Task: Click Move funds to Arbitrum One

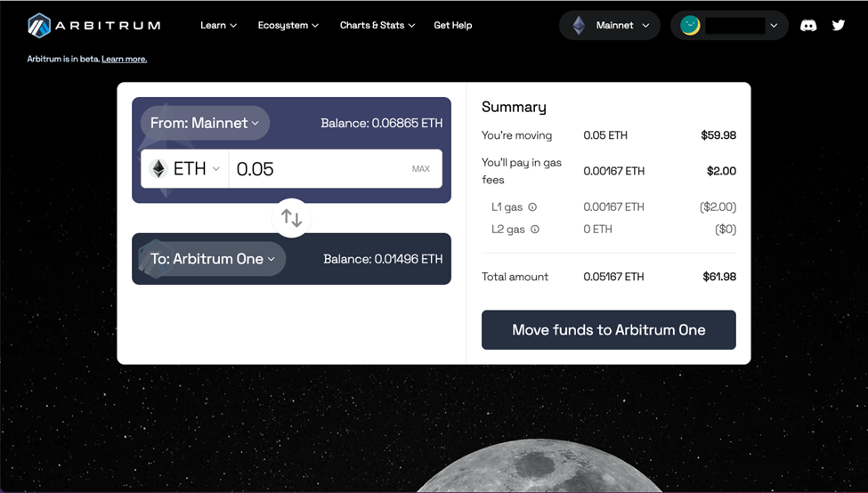Action: 608,330
